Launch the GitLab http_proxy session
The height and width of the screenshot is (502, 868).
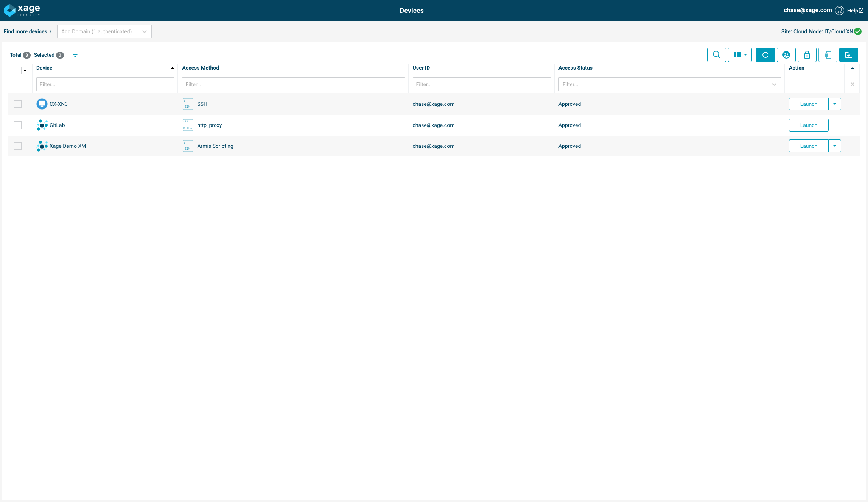click(808, 125)
